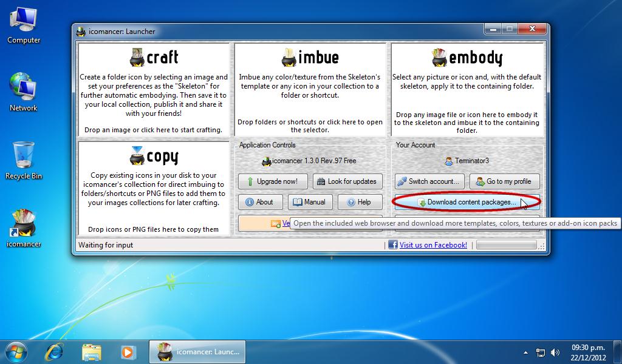Click Download content packages... button
Image resolution: width=622 pixels, height=364 pixels.
tap(467, 202)
